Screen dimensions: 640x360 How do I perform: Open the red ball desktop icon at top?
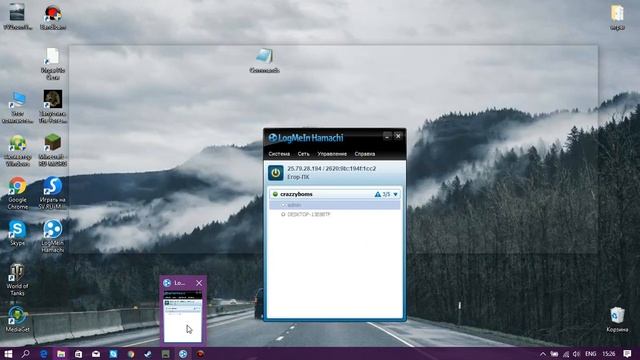53,17
